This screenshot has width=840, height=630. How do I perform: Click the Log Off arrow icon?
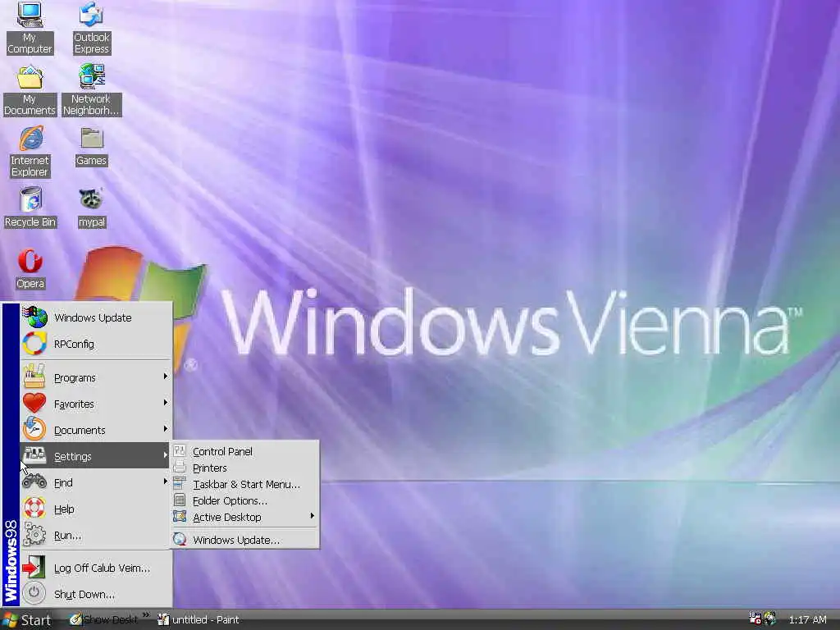(34, 568)
